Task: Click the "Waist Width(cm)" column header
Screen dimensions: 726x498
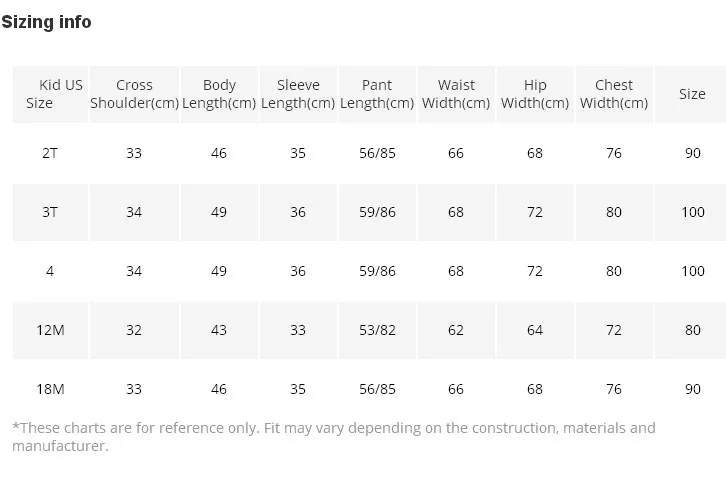Action: (456, 94)
